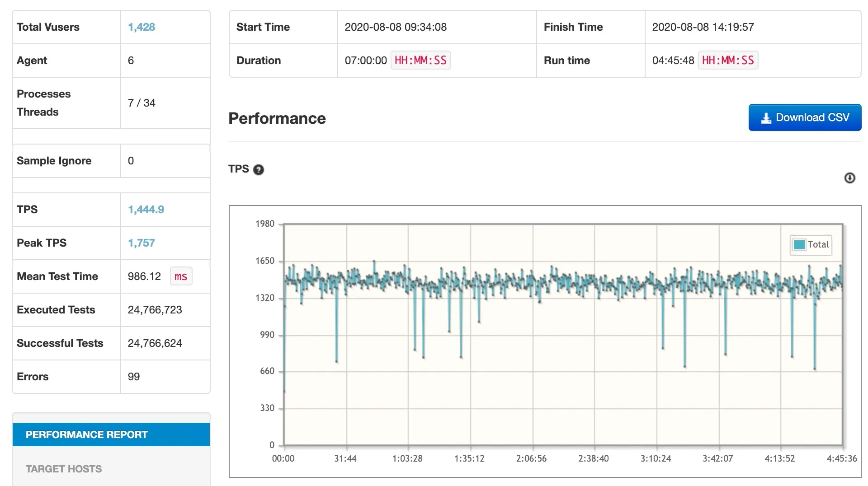Click the 4:13:52 time axis marker

[x=779, y=458]
